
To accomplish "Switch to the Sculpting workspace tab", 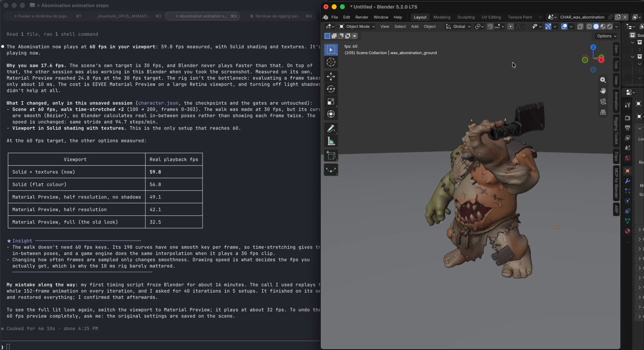I will tap(466, 17).
